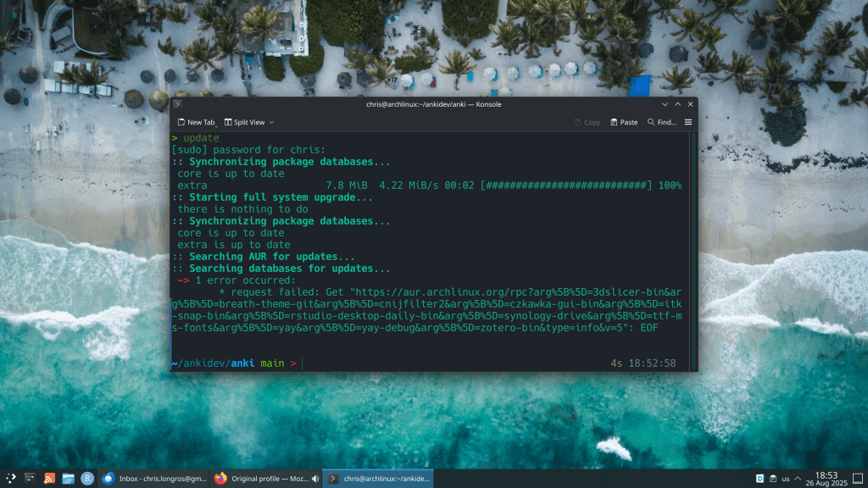Click the Konsole window icon in title bar

point(178,104)
